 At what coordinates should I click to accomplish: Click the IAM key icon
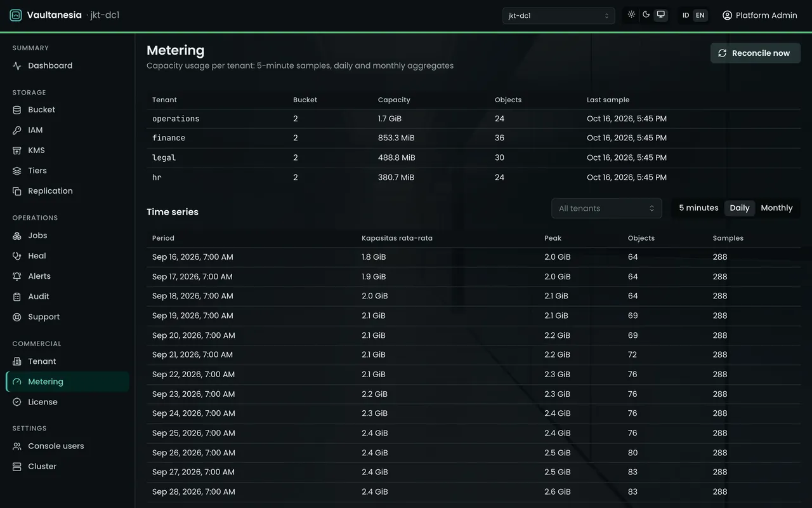click(17, 130)
